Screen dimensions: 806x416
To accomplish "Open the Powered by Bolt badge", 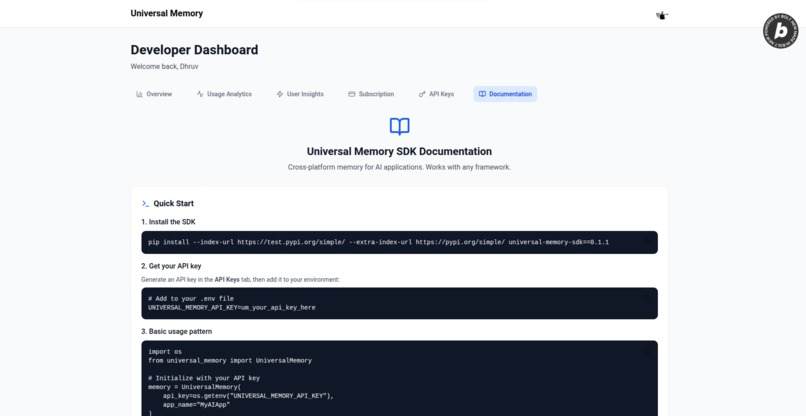I will pyautogui.click(x=780, y=31).
